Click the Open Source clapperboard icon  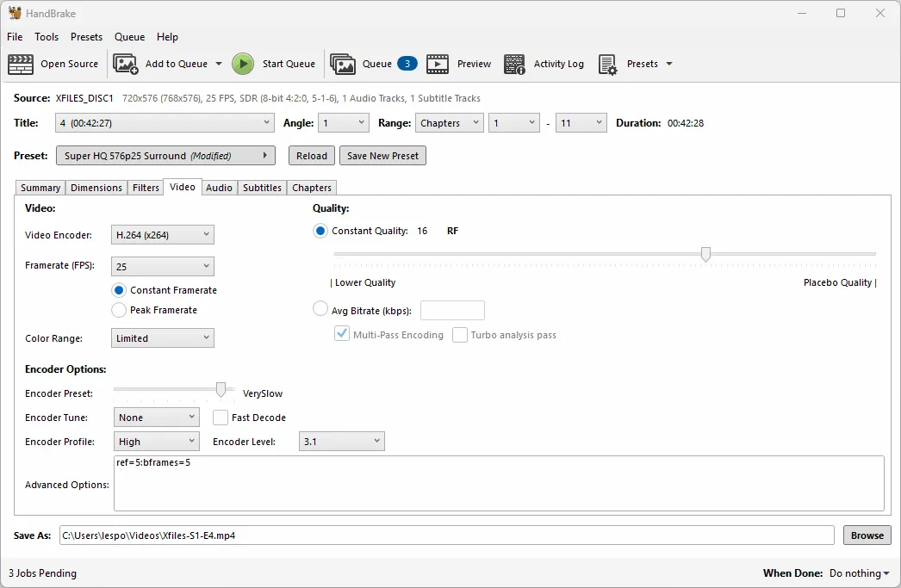[x=21, y=64]
